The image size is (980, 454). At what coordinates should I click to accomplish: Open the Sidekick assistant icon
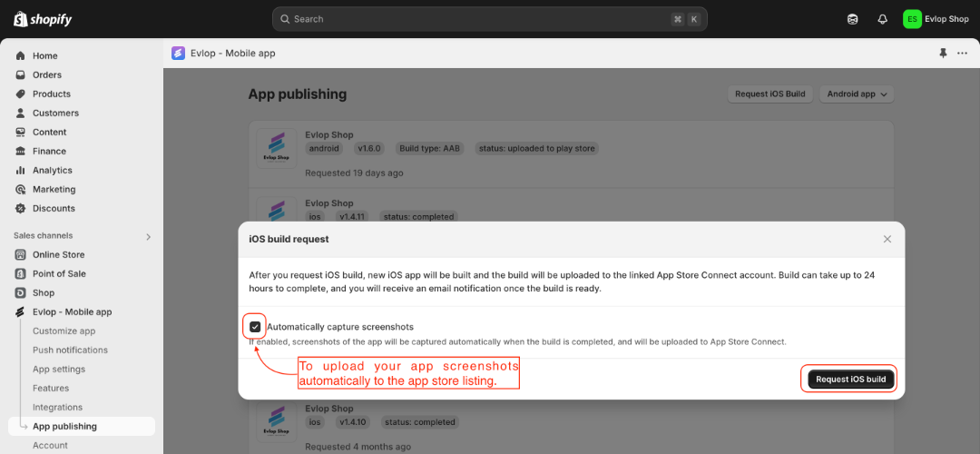point(852,19)
